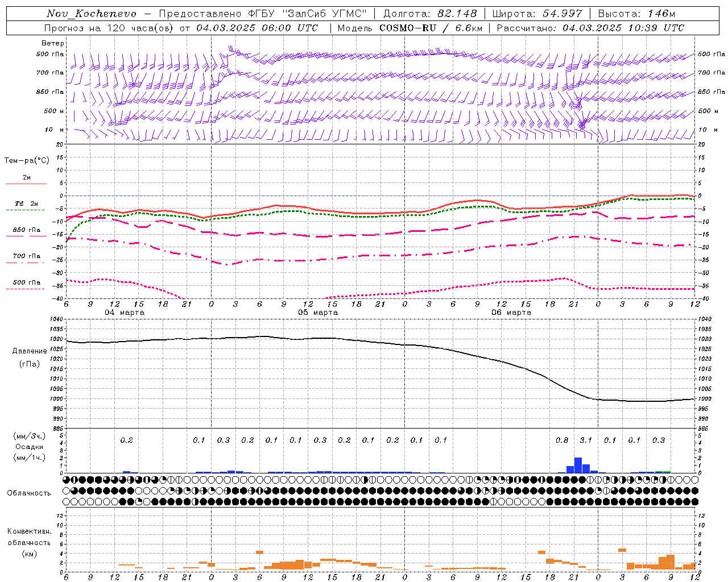
Task: Select the forecast start 04.03.2025 06:00 UTC
Action: click(x=257, y=28)
